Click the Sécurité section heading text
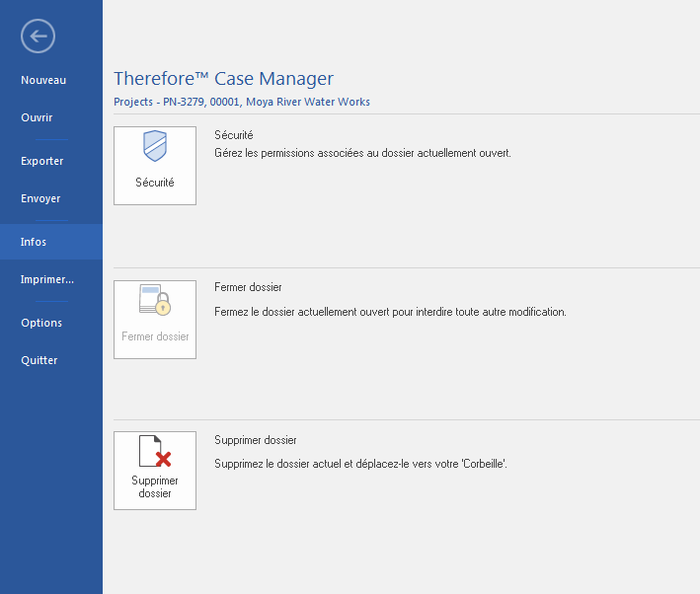 (x=233, y=135)
